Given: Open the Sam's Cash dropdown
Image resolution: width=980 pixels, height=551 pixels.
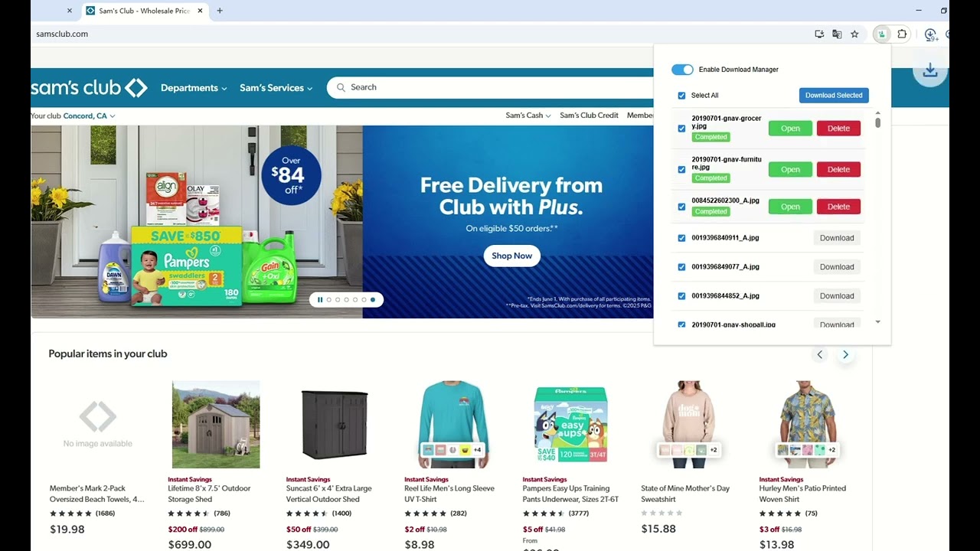Looking at the screenshot, I should pos(528,116).
